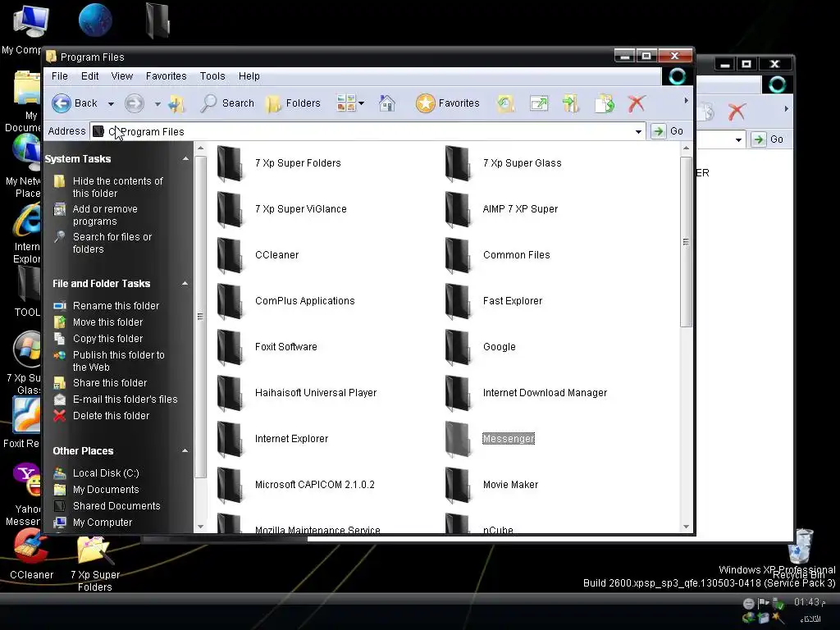This screenshot has width=840, height=630.
Task: Click the Copy To toolbar icon
Action: pyautogui.click(x=605, y=103)
